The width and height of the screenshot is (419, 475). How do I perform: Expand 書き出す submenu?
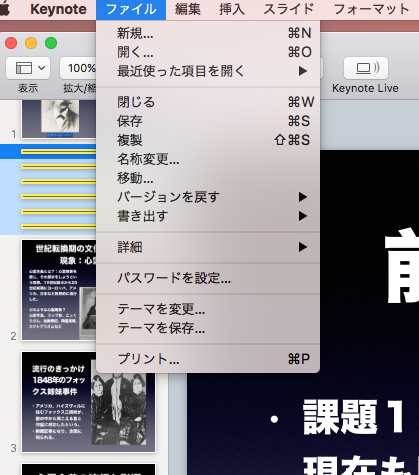(x=208, y=216)
